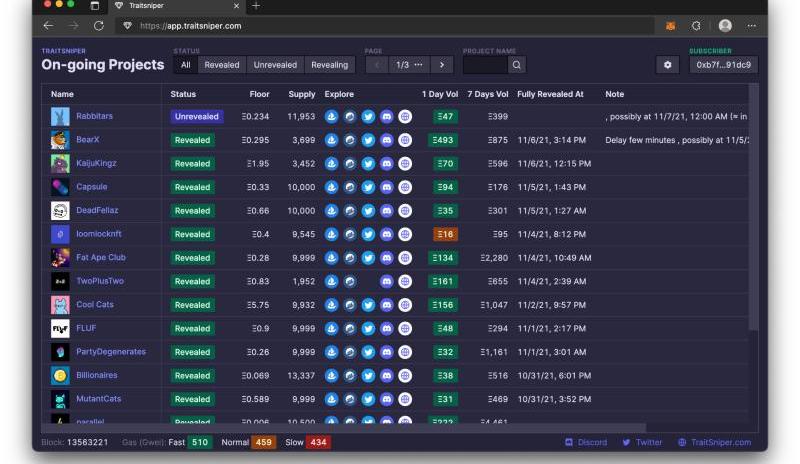
Task: Open the 1/3 page selector
Action: pos(408,65)
